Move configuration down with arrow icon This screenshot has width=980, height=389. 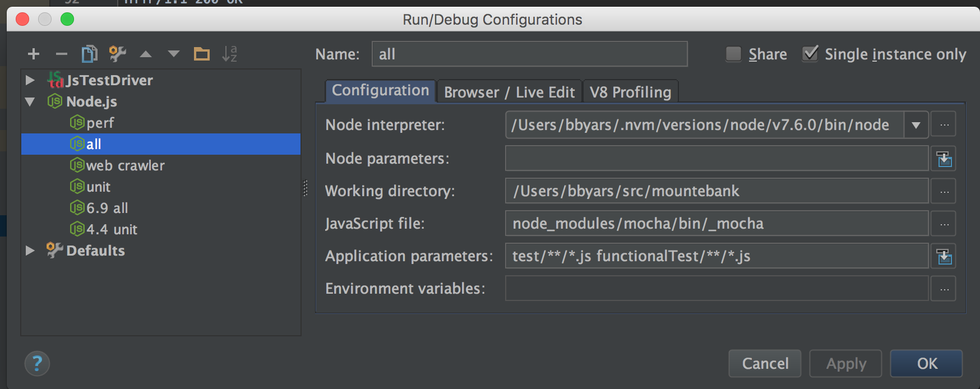click(174, 54)
